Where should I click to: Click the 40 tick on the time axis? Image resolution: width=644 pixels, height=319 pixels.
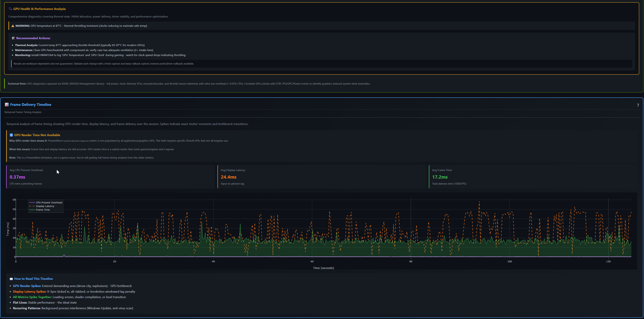pos(213,262)
